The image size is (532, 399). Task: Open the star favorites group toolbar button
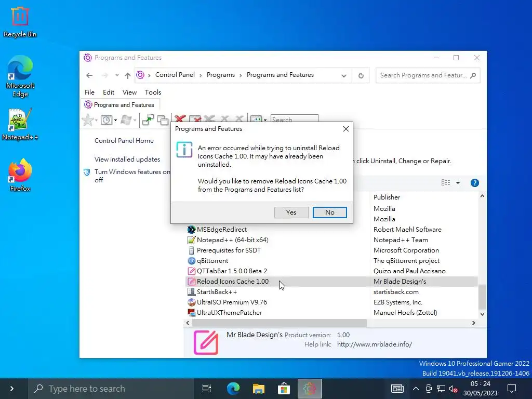pyautogui.click(x=87, y=120)
